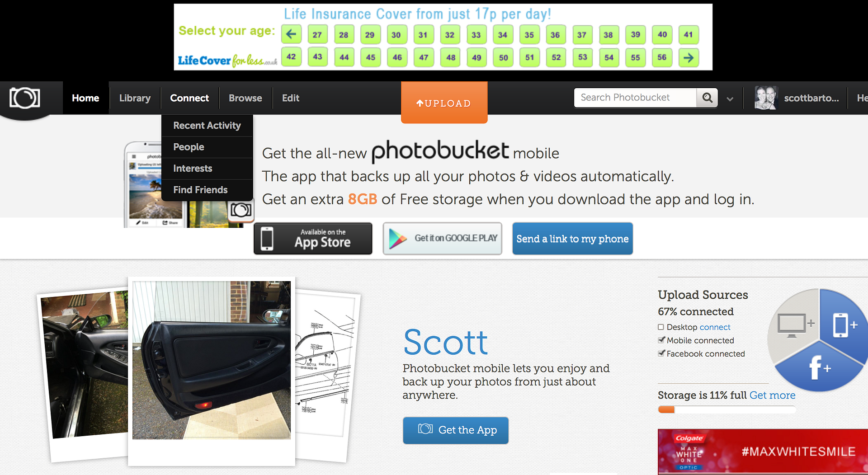Select age 41 in the ad
This screenshot has width=868, height=475.
[689, 34]
